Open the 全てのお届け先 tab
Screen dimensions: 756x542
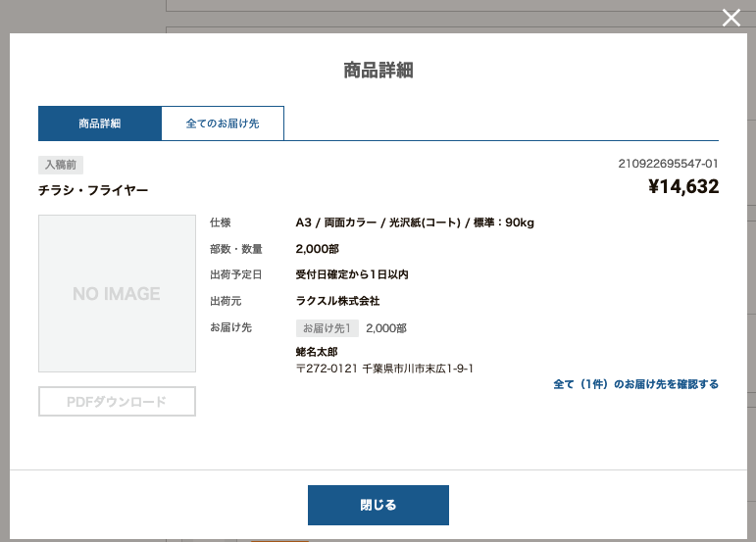tap(223, 123)
